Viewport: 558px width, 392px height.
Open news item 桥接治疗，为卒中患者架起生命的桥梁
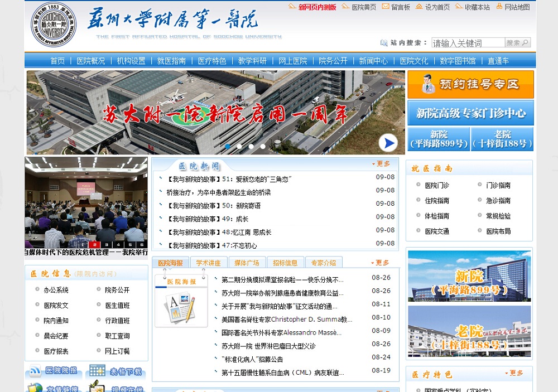(219, 192)
